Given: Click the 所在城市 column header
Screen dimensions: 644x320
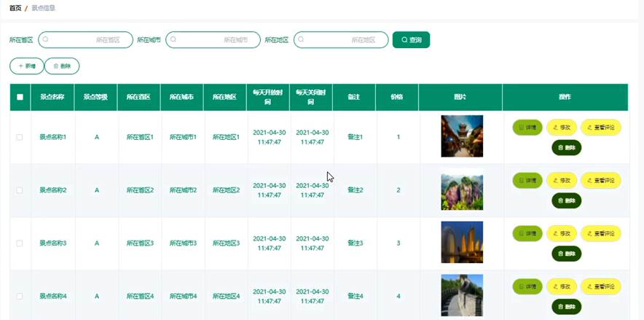Looking at the screenshot, I should (x=182, y=98).
